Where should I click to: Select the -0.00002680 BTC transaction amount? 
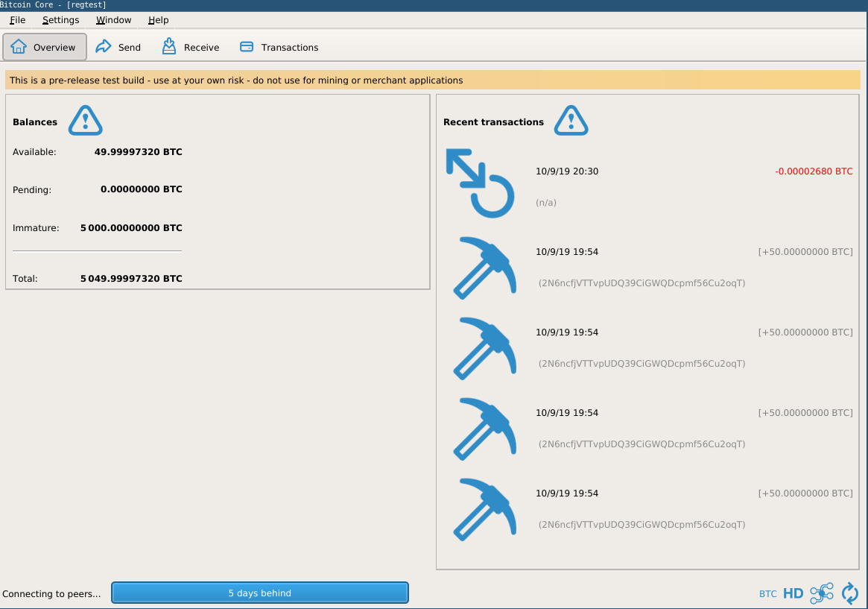tap(814, 171)
